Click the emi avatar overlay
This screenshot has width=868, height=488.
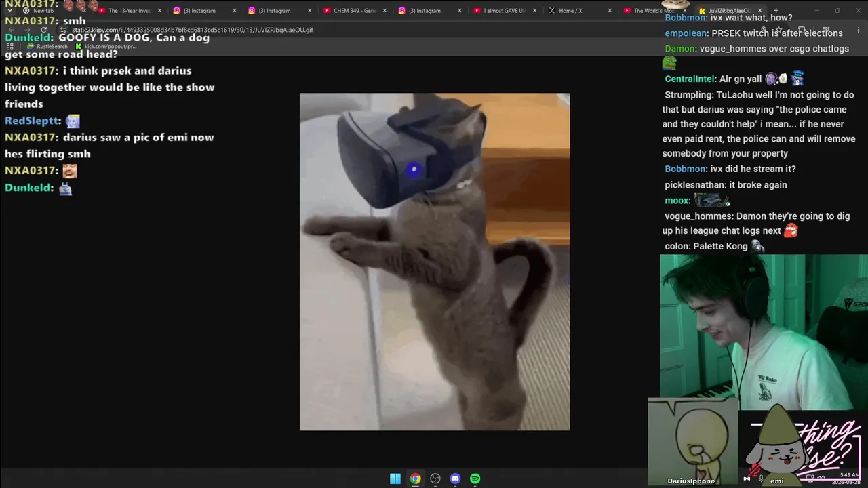[777, 446]
